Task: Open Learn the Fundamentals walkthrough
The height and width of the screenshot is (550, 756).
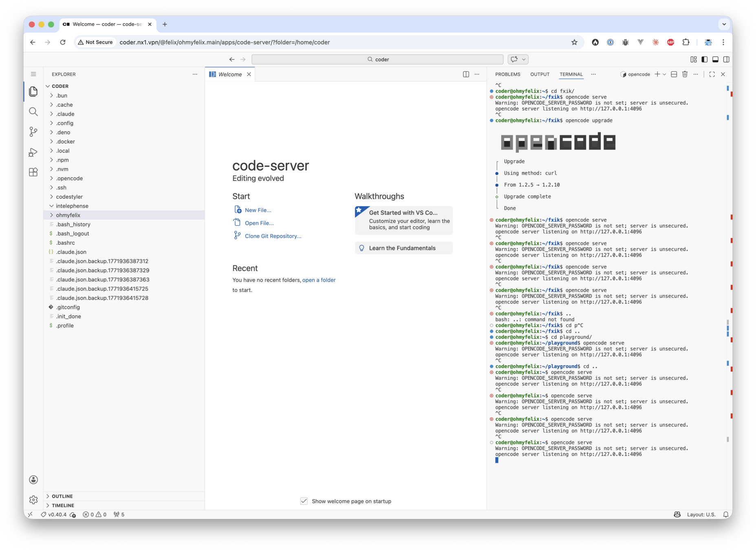Action: 403,248
